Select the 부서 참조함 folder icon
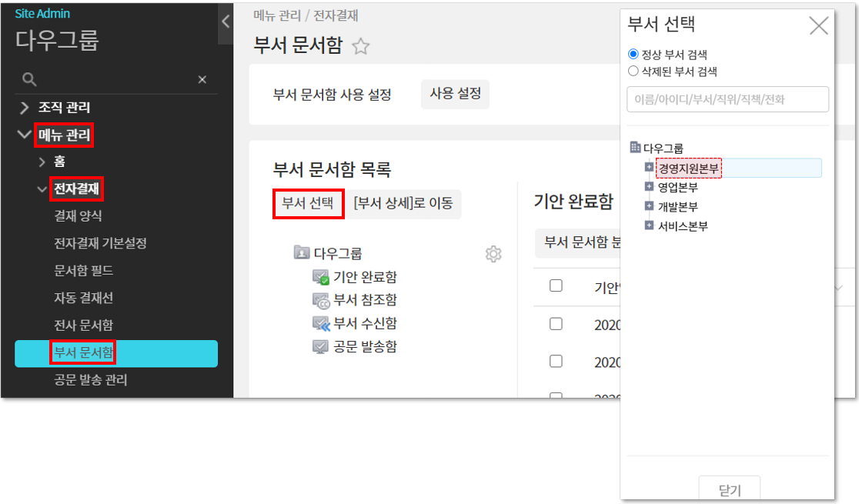Screen dimensions: 859x504 pos(320,300)
